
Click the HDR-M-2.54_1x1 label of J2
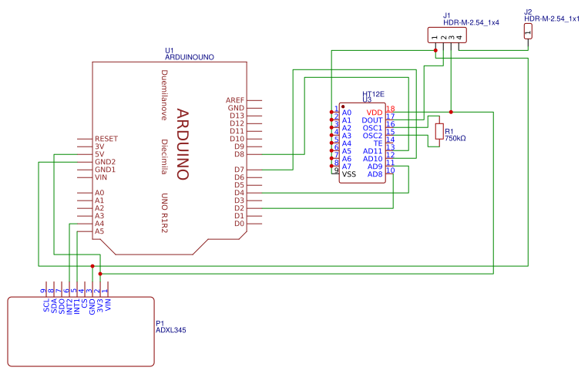[x=552, y=19]
